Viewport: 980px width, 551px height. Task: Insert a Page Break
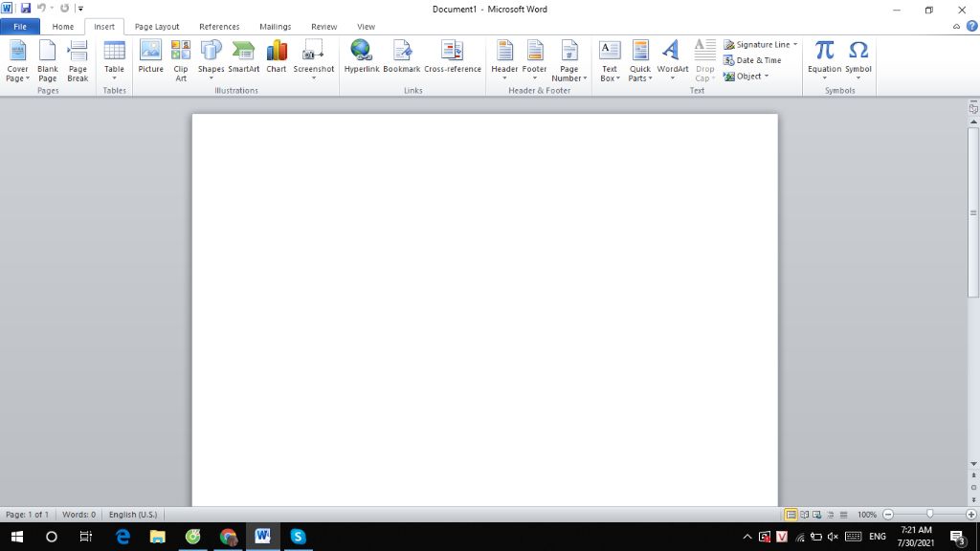coord(78,59)
